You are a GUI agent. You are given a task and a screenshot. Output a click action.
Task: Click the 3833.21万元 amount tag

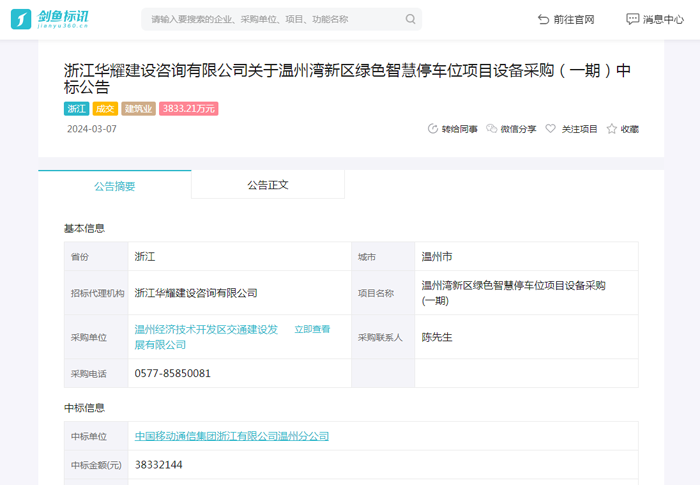[188, 109]
